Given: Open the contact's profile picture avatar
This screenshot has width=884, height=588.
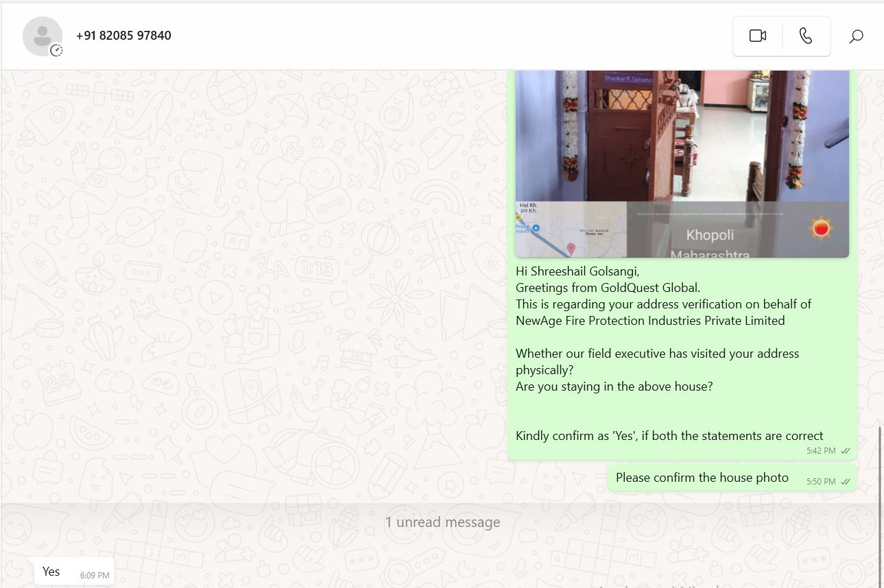Looking at the screenshot, I should click(43, 36).
